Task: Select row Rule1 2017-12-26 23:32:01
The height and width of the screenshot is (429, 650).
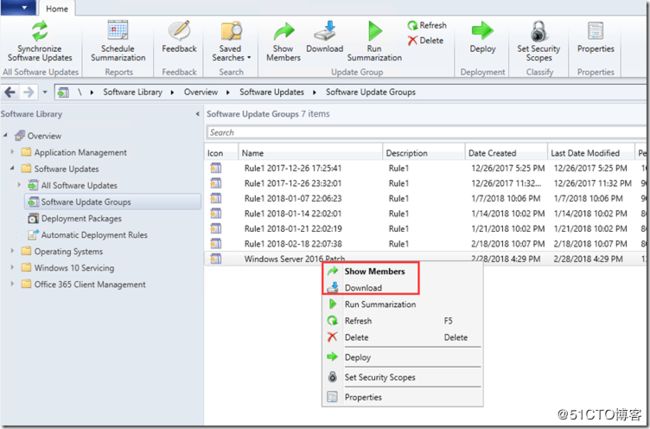Action: [427, 183]
